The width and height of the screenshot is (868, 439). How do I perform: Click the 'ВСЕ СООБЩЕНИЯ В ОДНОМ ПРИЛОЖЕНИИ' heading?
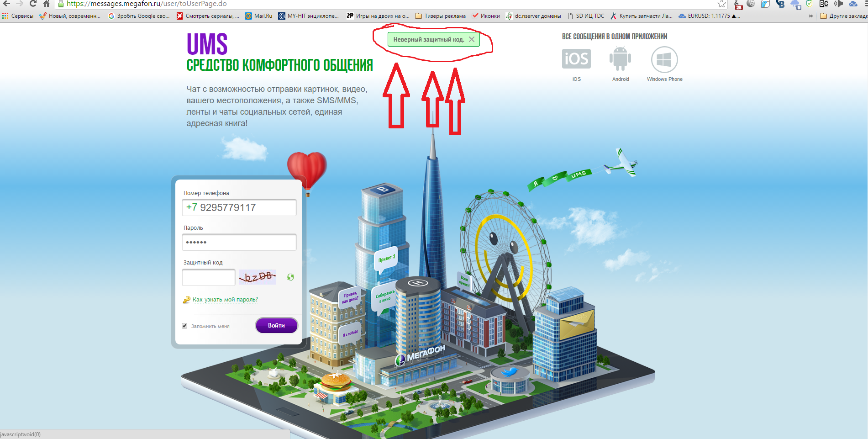(615, 37)
